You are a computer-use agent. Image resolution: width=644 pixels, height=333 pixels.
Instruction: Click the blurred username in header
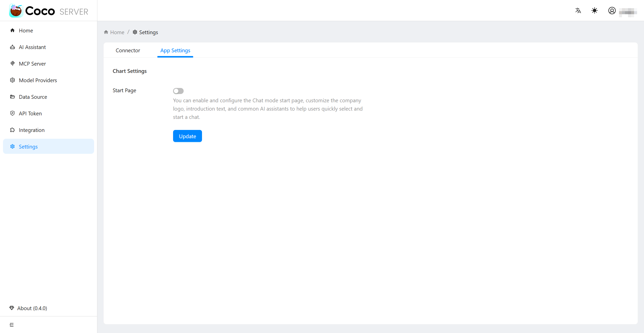(628, 12)
